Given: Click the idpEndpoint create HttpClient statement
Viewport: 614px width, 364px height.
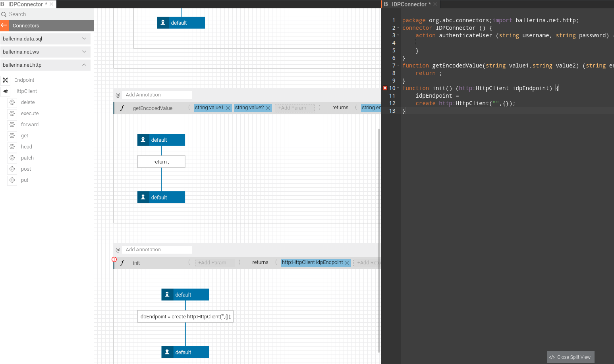Looking at the screenshot, I should 185,316.
